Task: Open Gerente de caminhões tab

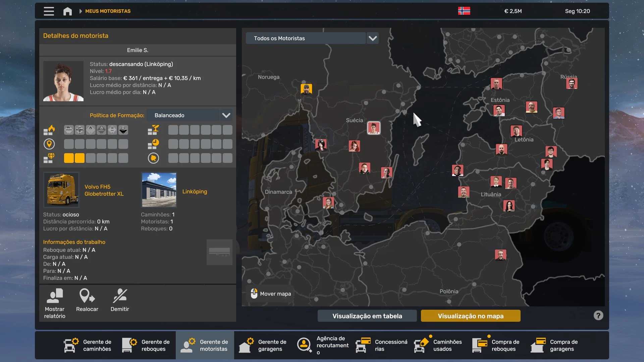Action: [88, 345]
